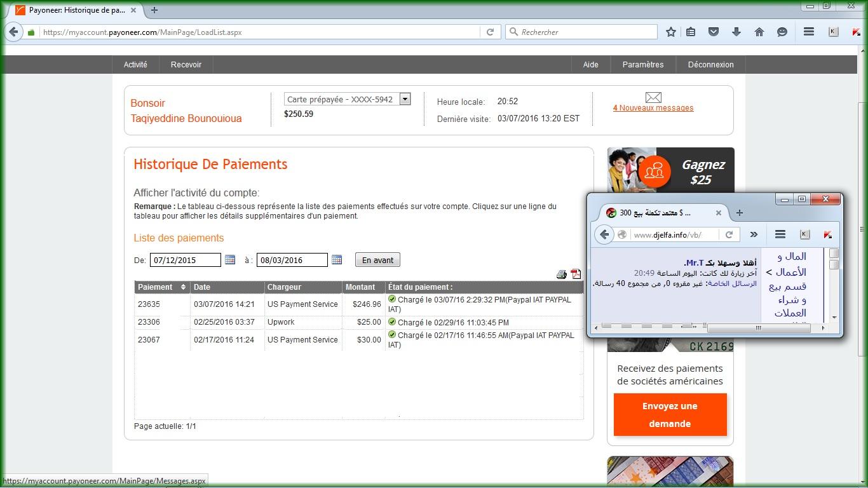Open Activité menu

point(135,64)
